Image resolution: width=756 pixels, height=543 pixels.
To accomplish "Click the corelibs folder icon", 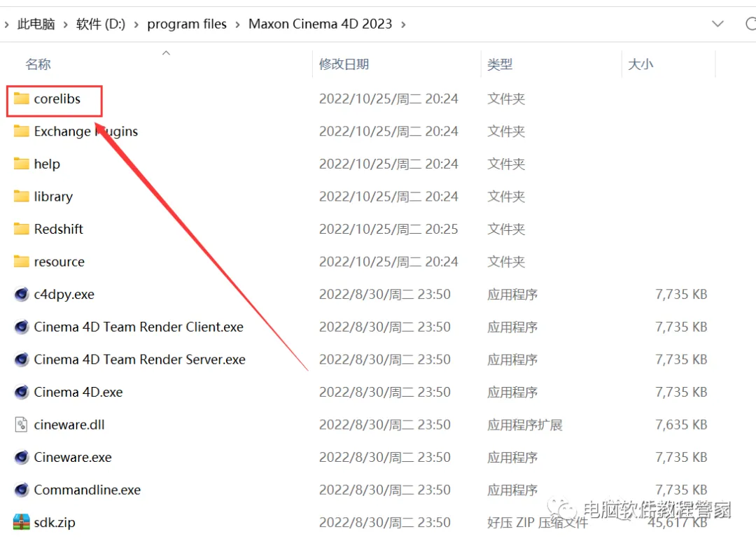I will click(x=21, y=99).
